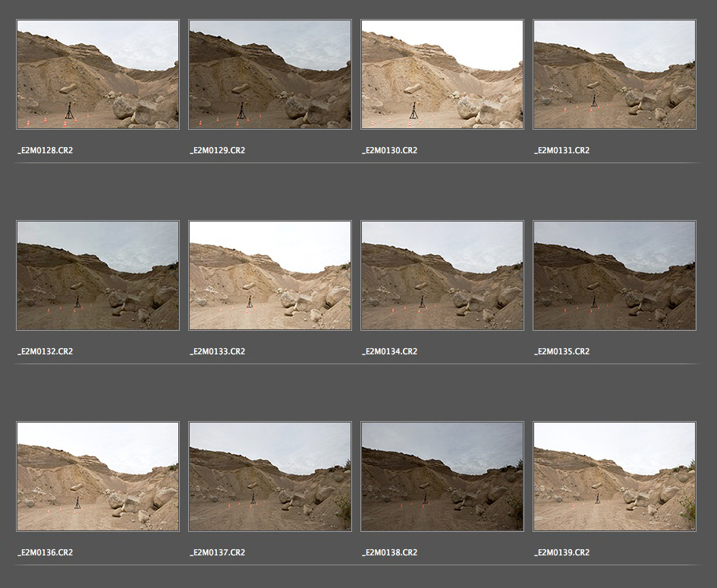Select the _E2M0134.CR2 filename text
Image resolution: width=717 pixels, height=588 pixels.
point(390,351)
